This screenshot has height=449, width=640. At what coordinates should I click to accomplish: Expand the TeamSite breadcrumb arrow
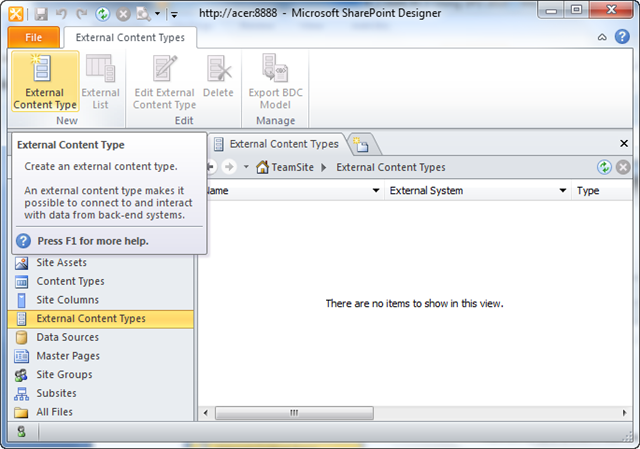(324, 167)
